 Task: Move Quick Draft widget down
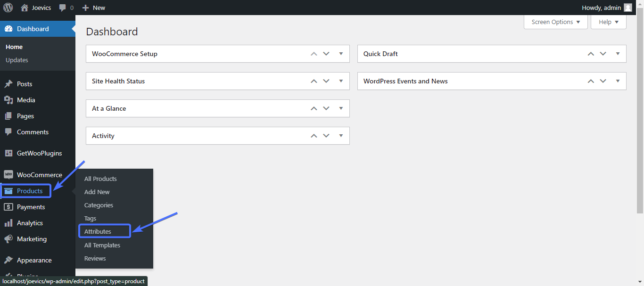point(603,54)
